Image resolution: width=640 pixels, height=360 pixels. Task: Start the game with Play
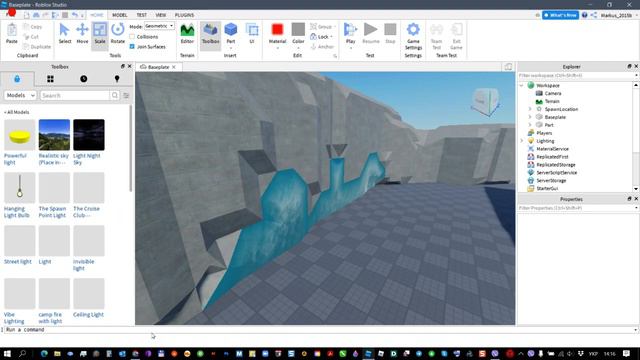pyautogui.click(x=350, y=35)
